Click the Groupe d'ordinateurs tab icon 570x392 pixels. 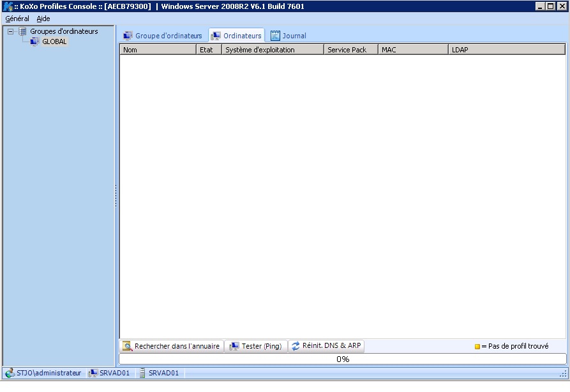click(x=128, y=36)
